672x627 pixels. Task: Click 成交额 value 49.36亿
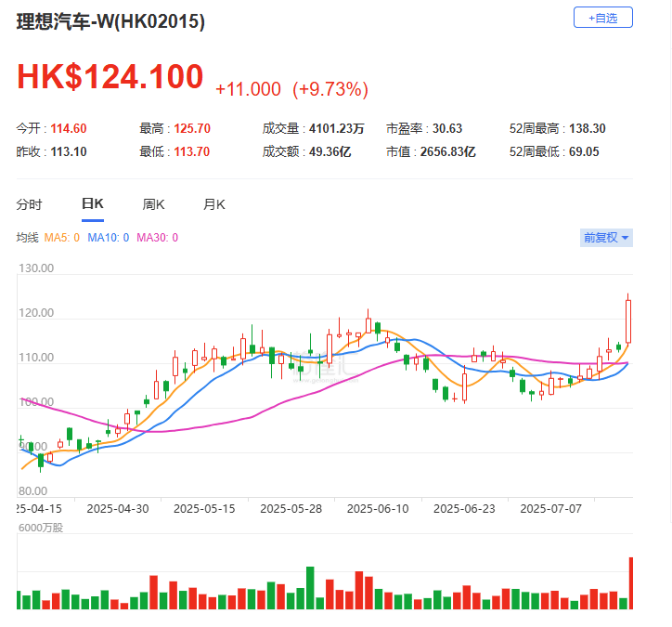coord(330,151)
